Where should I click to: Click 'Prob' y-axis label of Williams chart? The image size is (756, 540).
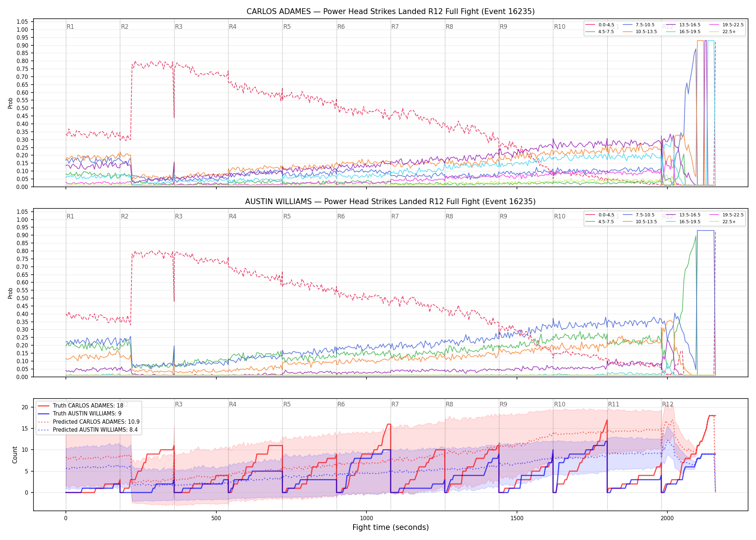(x=10, y=293)
